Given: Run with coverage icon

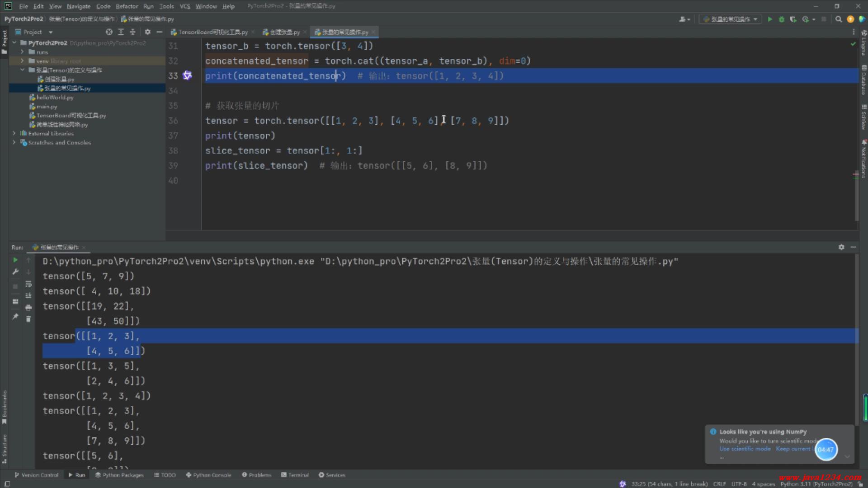Looking at the screenshot, I should click(x=793, y=19).
